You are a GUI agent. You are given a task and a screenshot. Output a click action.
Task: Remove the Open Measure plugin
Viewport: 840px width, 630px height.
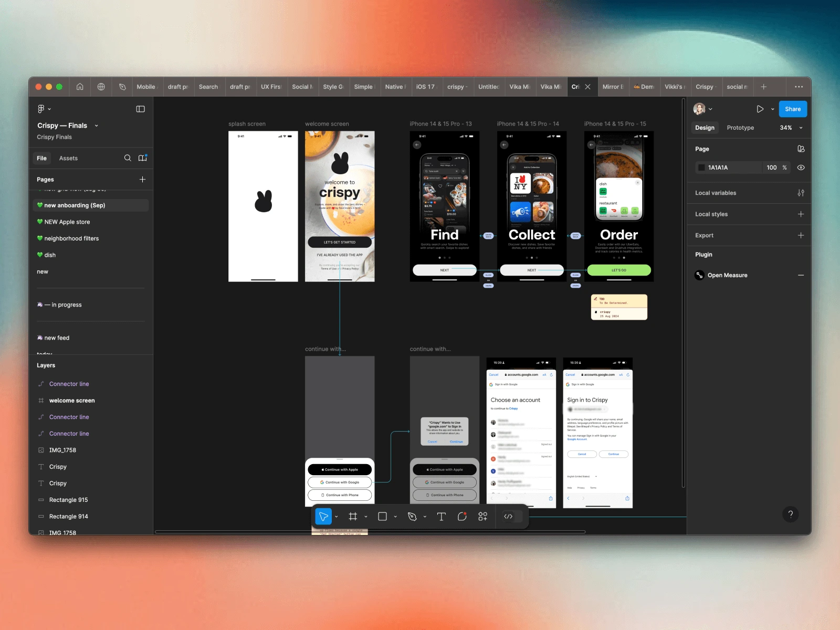click(x=801, y=275)
